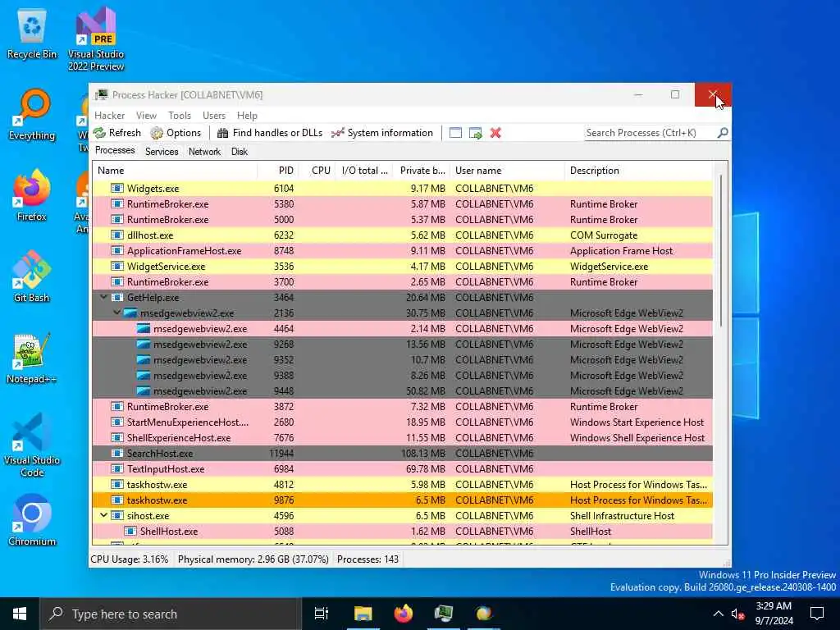Open System information graph window

[x=382, y=133]
